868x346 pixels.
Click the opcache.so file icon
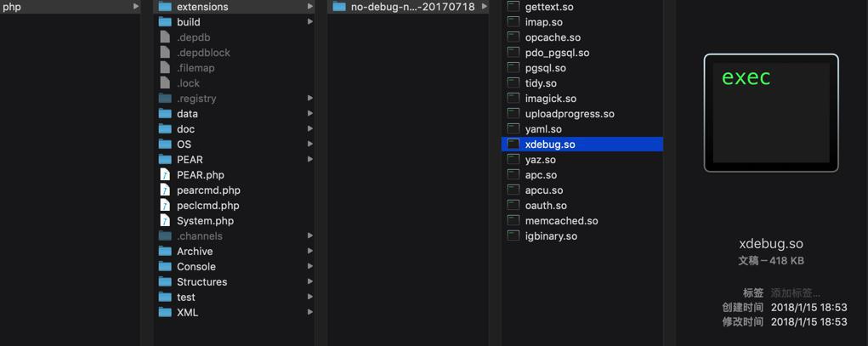(513, 37)
